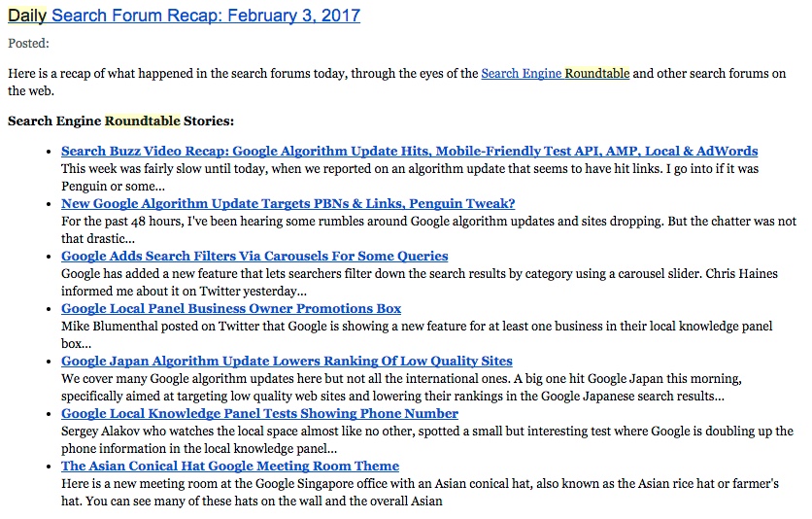This screenshot has width=812, height=519.
Task: Click text 'phone information in the local knowledge panel...'
Action: tap(199, 449)
